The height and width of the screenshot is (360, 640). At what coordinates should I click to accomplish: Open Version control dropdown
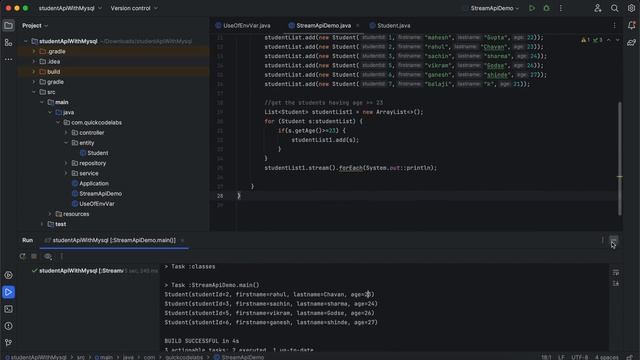tap(134, 8)
